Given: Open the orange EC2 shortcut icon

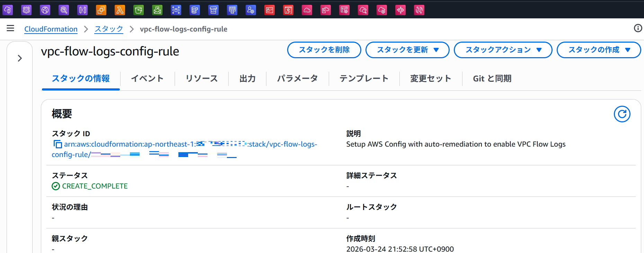Looking at the screenshot, I should pyautogui.click(x=101, y=10).
